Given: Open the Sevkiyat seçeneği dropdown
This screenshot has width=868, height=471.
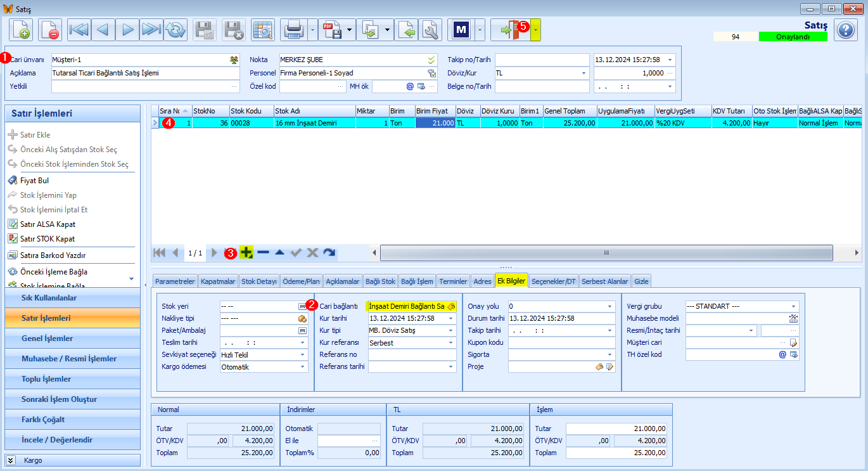Looking at the screenshot, I should tap(303, 354).
